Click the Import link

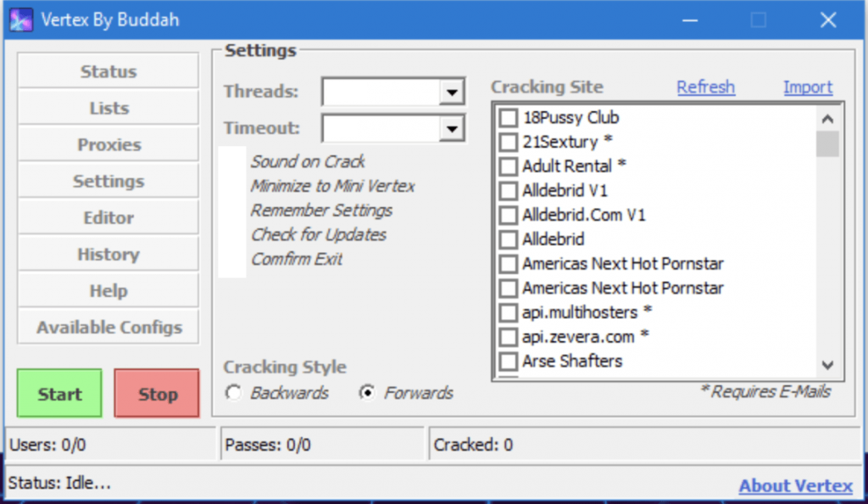[808, 87]
